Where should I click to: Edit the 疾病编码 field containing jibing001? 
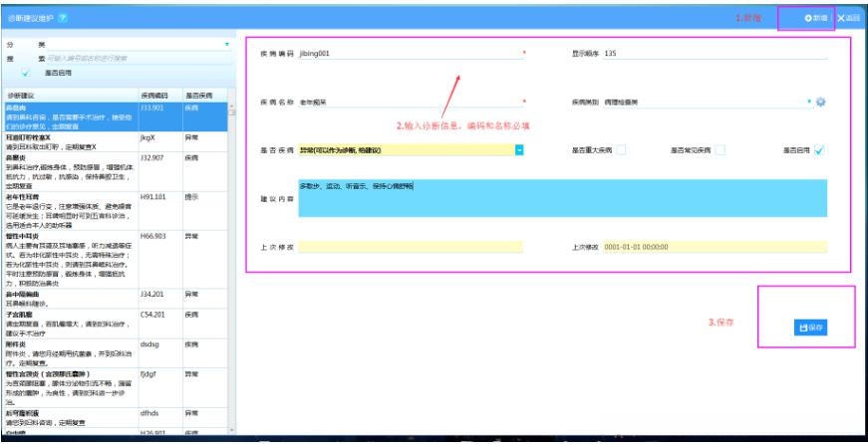(410, 54)
